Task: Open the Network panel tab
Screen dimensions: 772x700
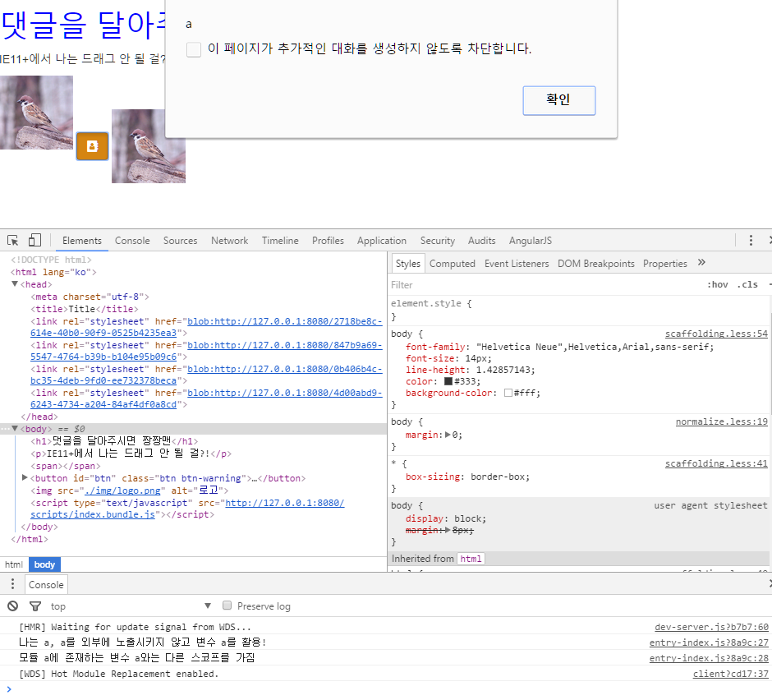Action: [x=229, y=241]
